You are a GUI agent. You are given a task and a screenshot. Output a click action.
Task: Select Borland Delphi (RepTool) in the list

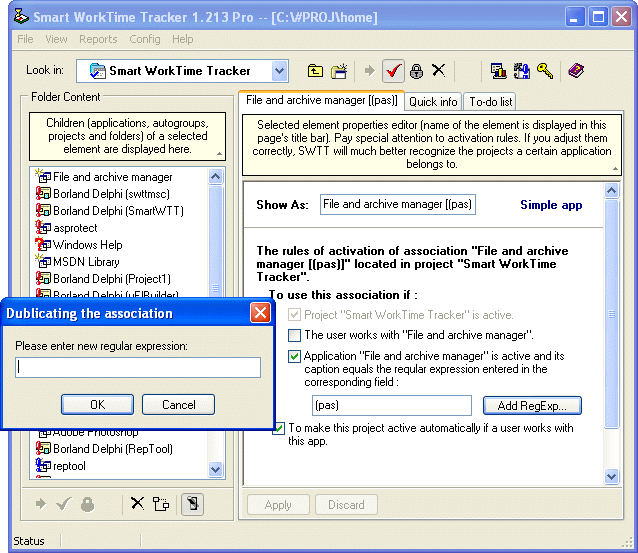pyautogui.click(x=113, y=448)
